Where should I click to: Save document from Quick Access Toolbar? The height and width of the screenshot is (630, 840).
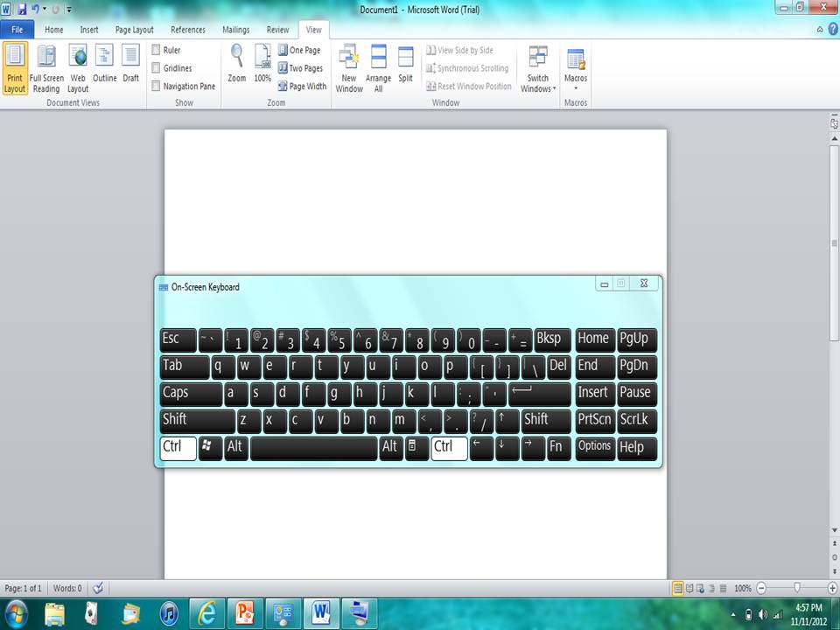pyautogui.click(x=22, y=9)
